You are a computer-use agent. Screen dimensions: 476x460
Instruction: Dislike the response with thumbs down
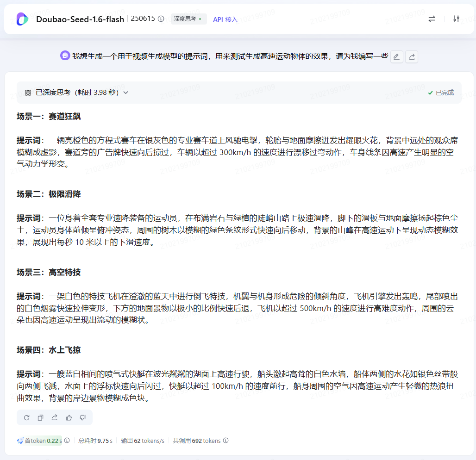tap(82, 418)
